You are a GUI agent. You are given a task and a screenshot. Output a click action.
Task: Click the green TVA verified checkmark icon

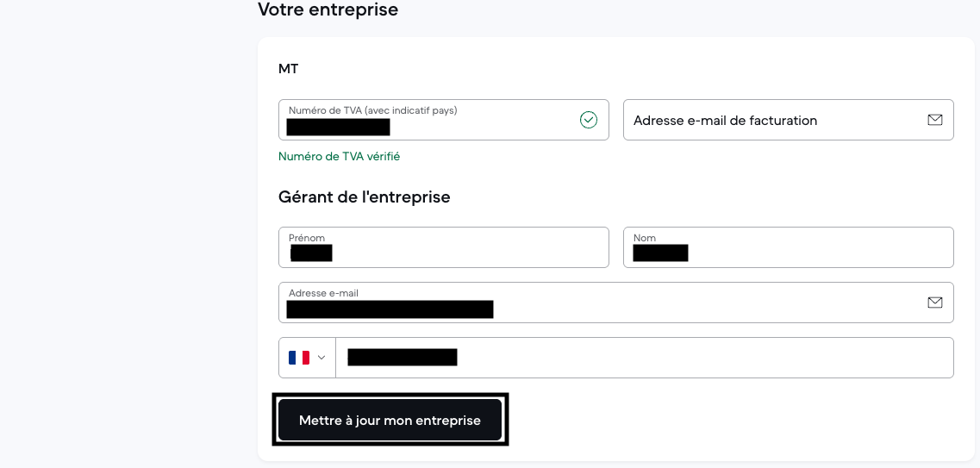pos(589,120)
